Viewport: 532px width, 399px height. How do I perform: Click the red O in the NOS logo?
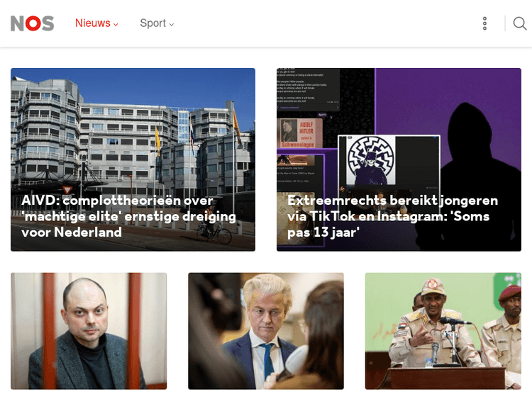33,23
